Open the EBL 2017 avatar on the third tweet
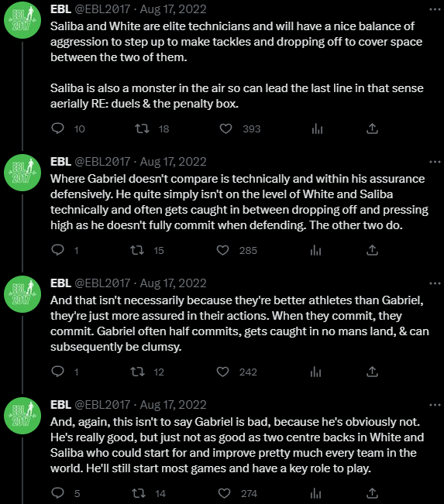 coord(22,294)
